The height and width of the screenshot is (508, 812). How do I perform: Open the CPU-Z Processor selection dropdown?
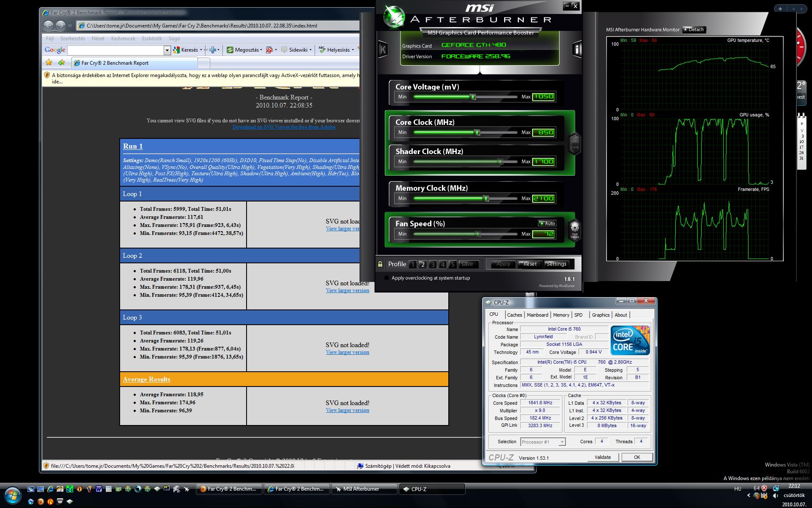click(562, 442)
